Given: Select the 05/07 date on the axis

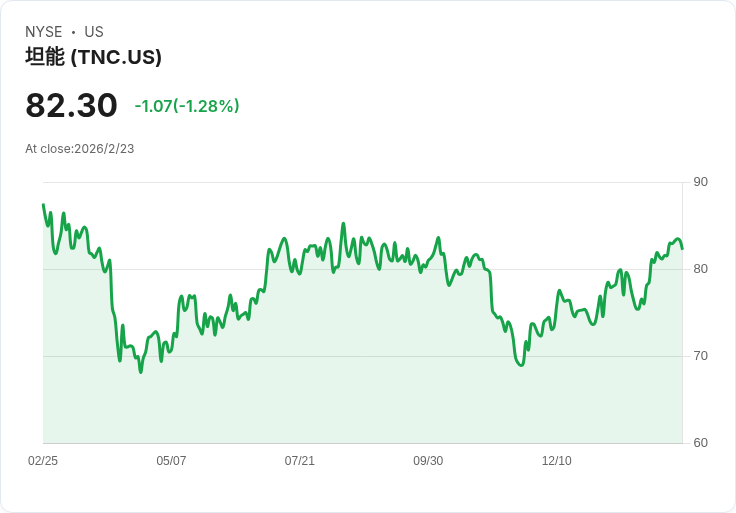Looking at the screenshot, I should coord(171,461).
